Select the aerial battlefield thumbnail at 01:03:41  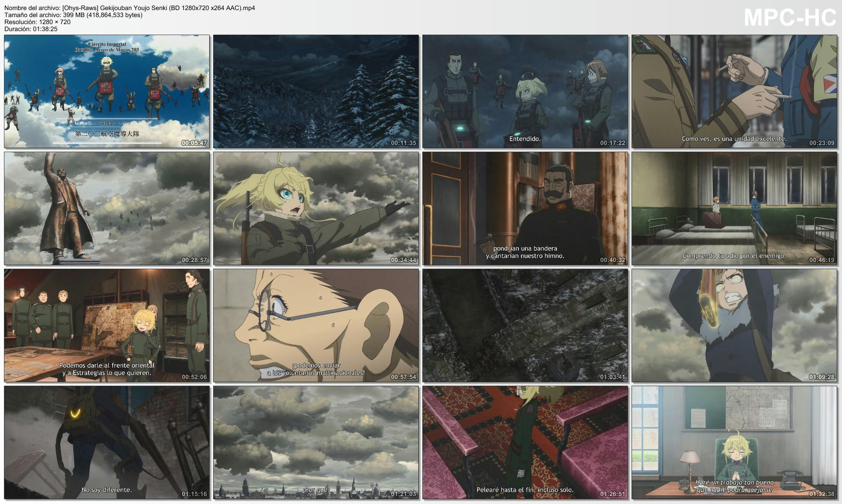point(525,325)
